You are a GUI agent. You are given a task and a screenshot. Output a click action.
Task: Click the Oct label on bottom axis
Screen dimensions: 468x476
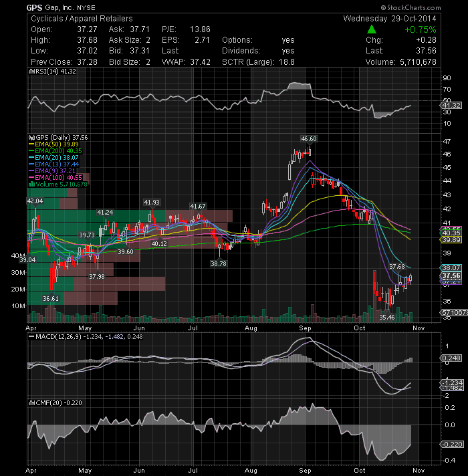click(360, 470)
